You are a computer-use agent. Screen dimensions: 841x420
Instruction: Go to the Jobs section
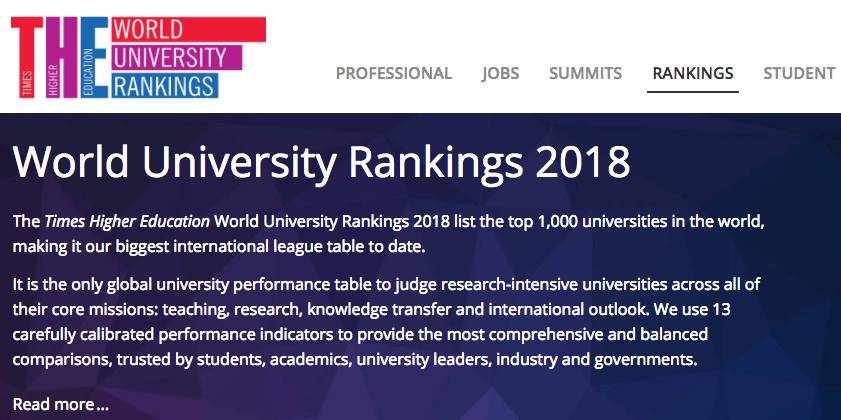tap(500, 73)
